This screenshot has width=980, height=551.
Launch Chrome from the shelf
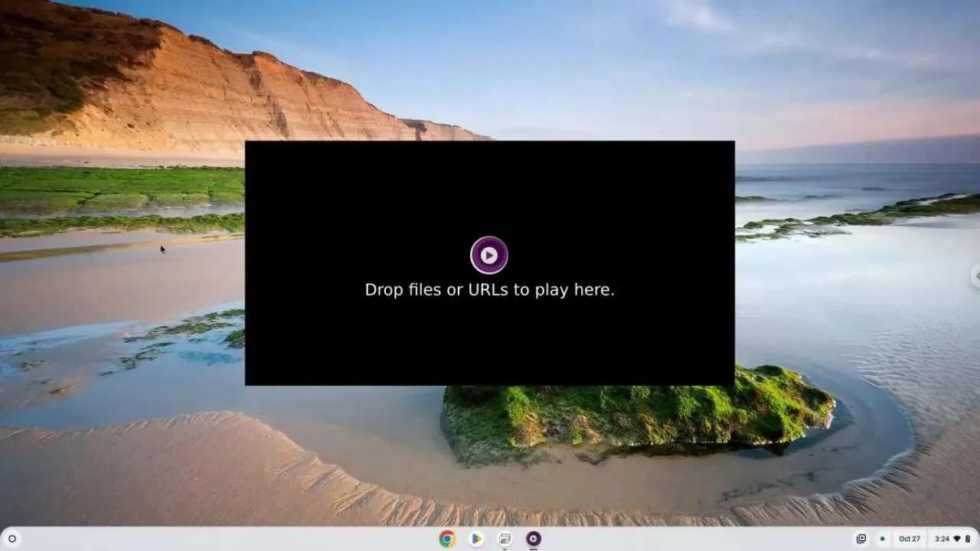tap(446, 539)
